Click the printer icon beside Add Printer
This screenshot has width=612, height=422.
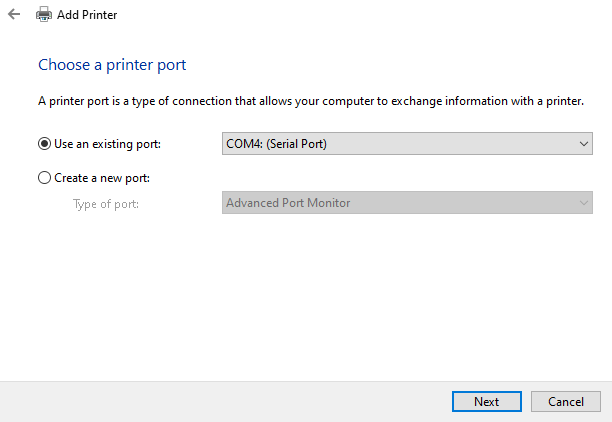click(44, 15)
